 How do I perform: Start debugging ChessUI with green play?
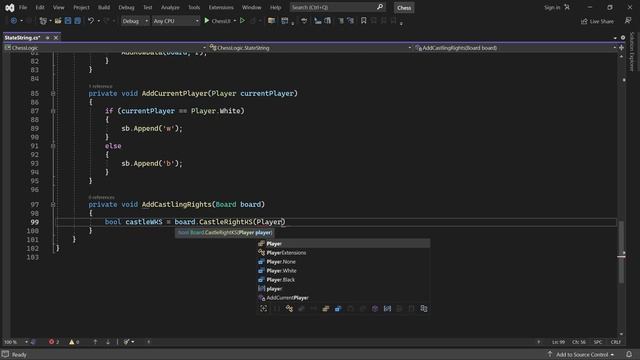click(x=207, y=20)
